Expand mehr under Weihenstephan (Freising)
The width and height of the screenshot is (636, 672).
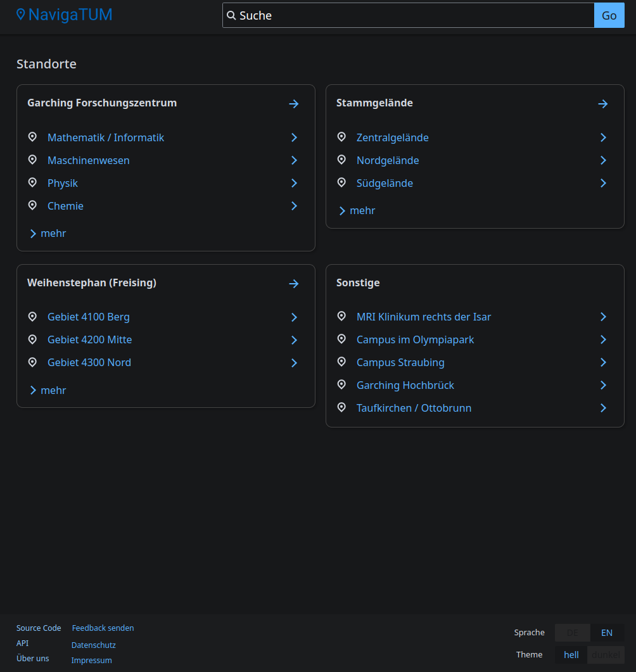coord(48,390)
